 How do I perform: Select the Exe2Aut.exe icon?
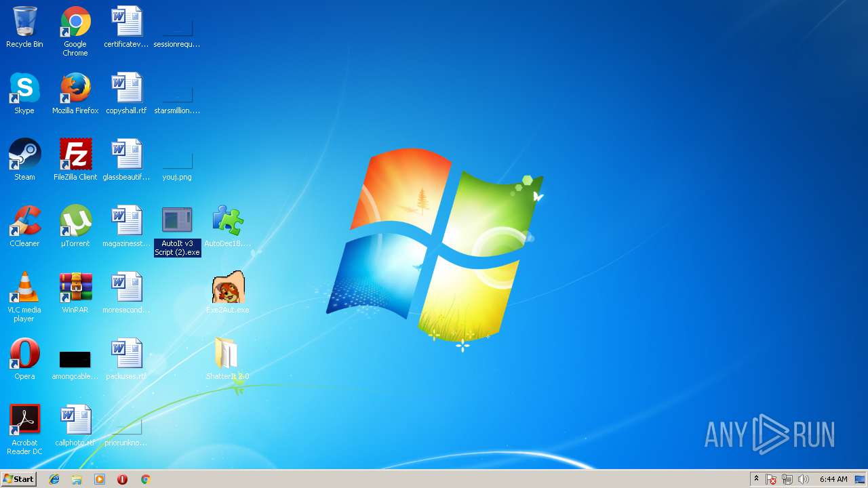pyautogui.click(x=228, y=293)
